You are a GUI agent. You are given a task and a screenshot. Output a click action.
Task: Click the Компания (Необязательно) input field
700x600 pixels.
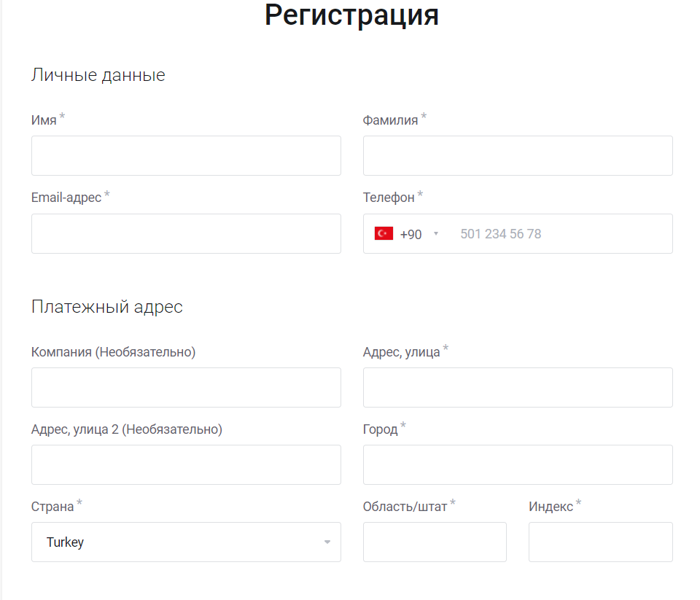click(186, 388)
